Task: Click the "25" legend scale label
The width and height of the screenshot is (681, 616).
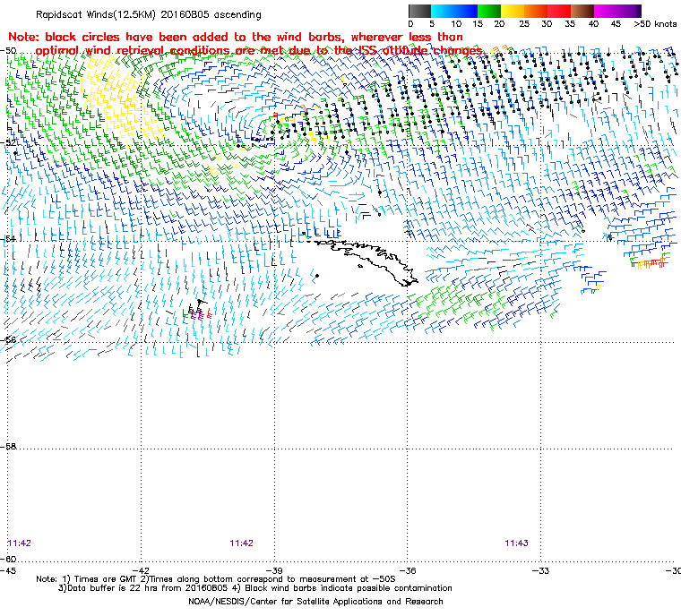Action: pos(524,24)
